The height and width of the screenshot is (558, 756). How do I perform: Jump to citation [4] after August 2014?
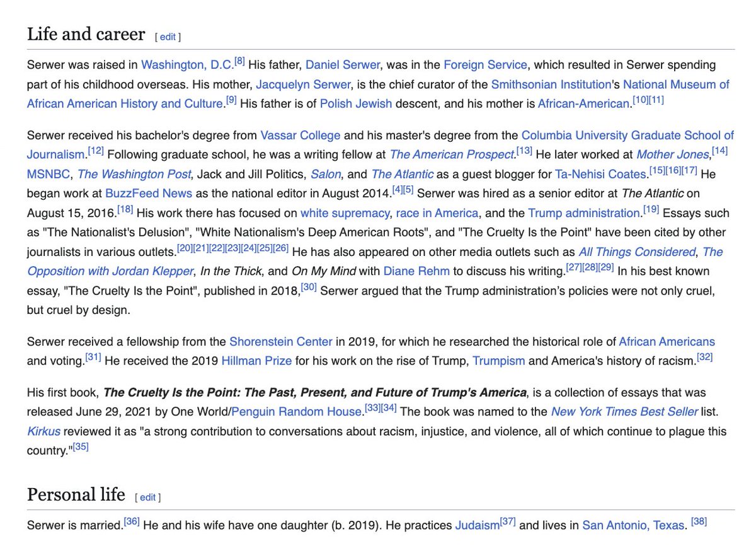397,190
